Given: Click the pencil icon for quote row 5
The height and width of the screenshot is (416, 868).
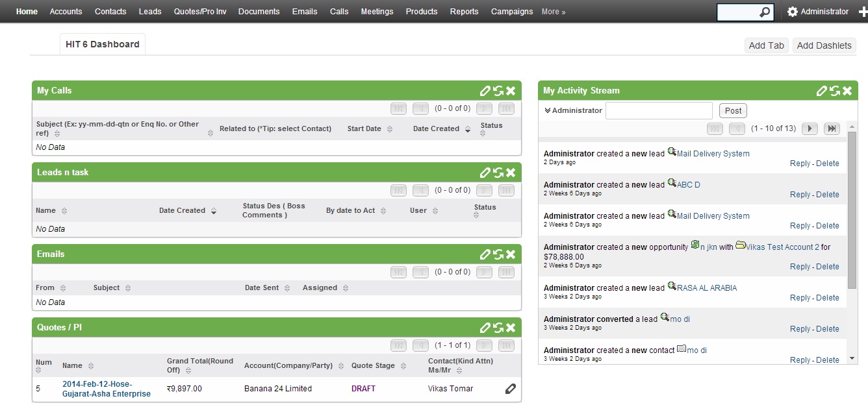Looking at the screenshot, I should pyautogui.click(x=510, y=389).
